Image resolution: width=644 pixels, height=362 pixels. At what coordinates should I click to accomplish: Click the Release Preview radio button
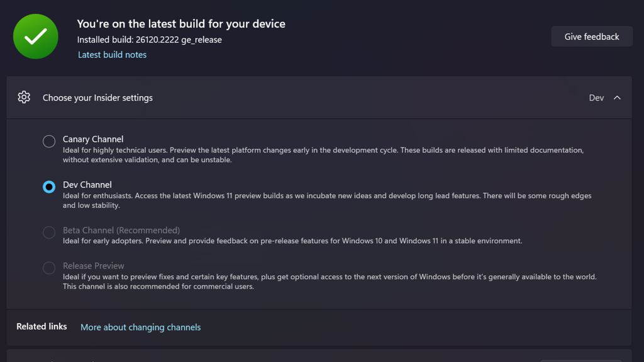tap(49, 268)
